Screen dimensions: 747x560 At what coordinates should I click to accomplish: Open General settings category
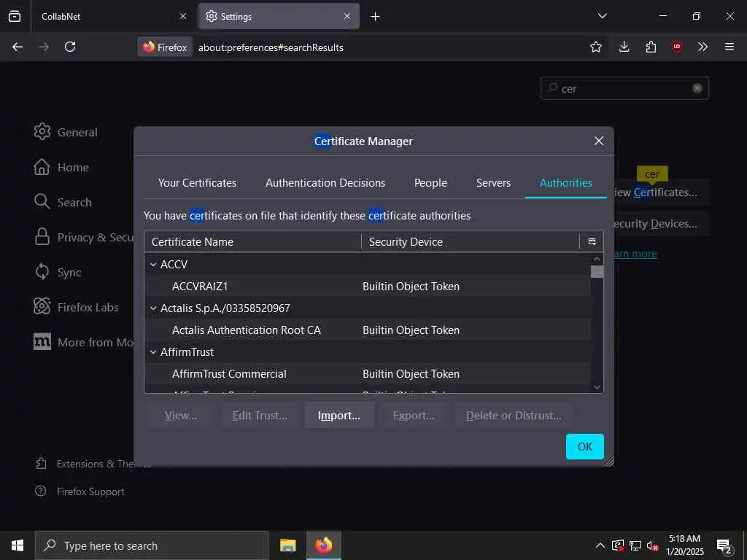click(66, 132)
